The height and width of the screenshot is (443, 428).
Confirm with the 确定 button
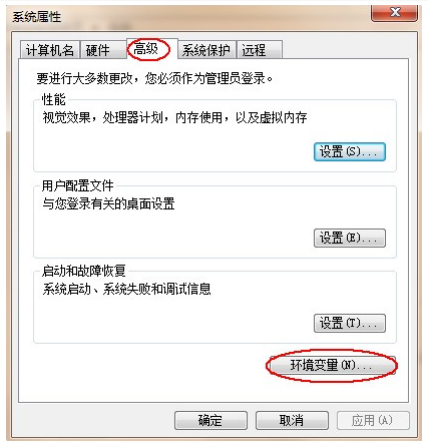click(x=211, y=420)
